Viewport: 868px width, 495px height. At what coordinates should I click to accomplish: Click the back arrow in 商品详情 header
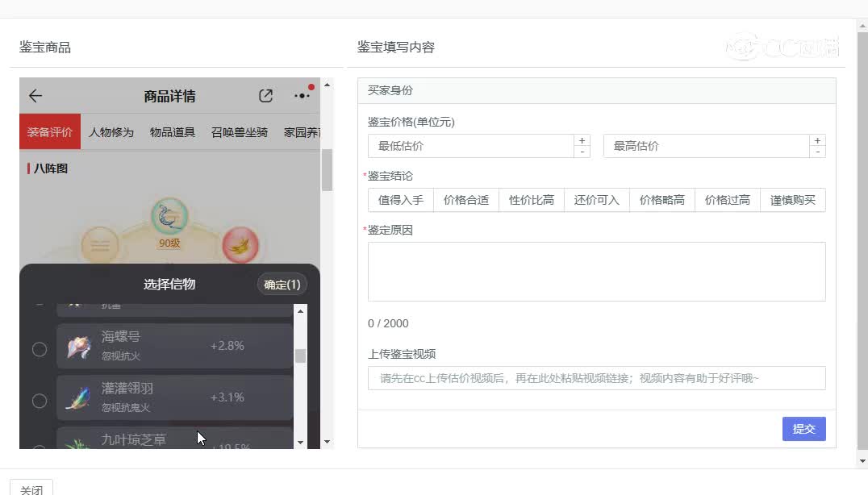(34, 95)
